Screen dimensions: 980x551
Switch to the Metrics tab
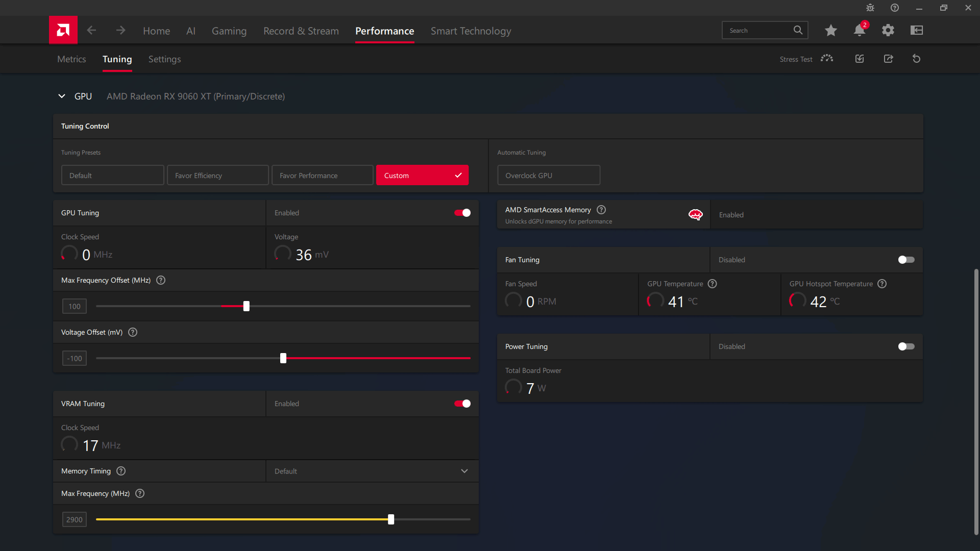click(x=71, y=59)
